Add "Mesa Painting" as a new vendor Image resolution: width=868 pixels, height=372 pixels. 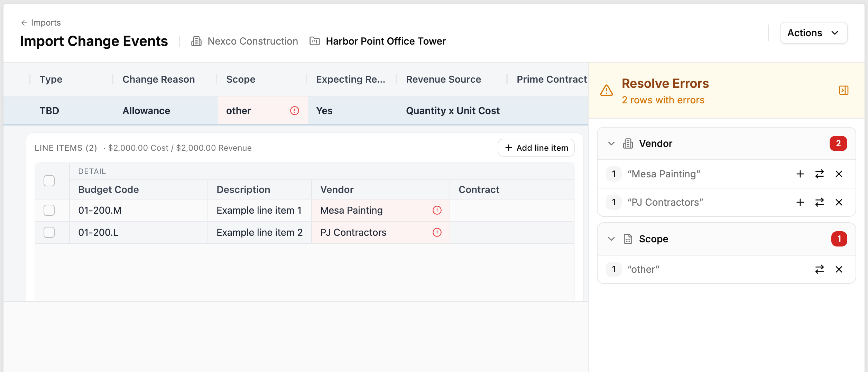pyautogui.click(x=800, y=174)
